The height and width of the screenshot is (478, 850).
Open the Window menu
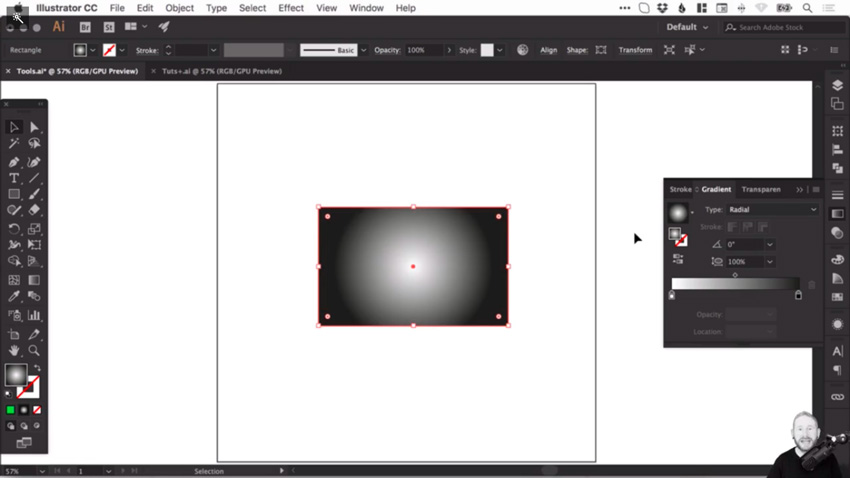pyautogui.click(x=366, y=8)
